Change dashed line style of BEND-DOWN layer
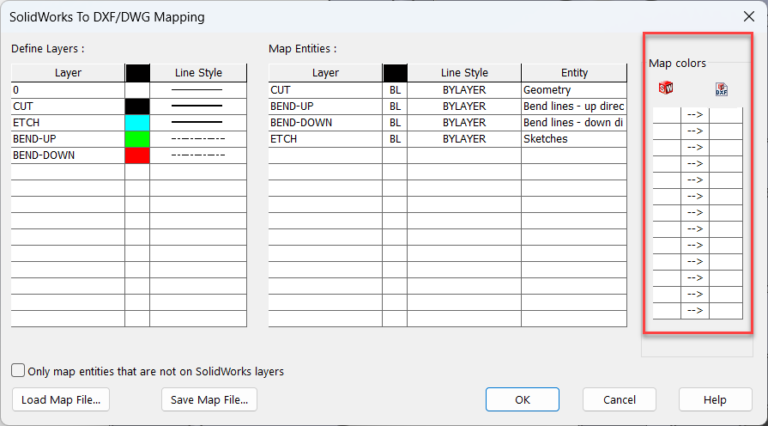The height and width of the screenshot is (426, 768). coord(198,155)
